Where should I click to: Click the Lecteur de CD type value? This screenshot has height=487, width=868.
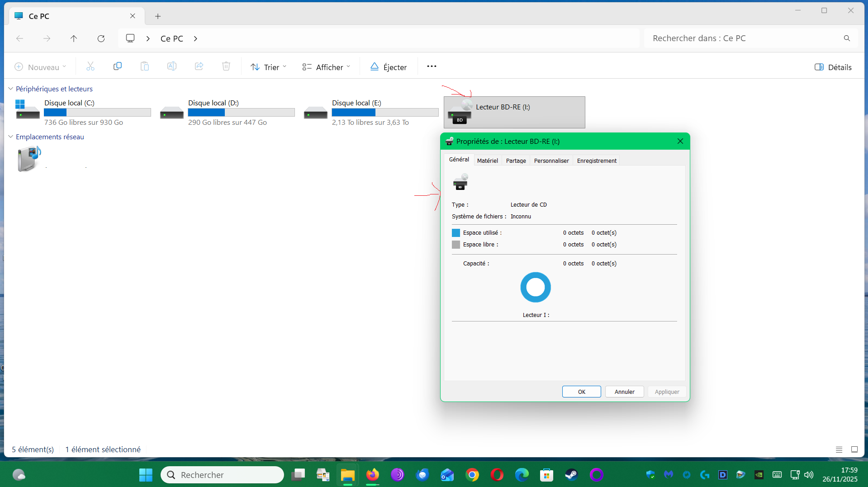(529, 205)
